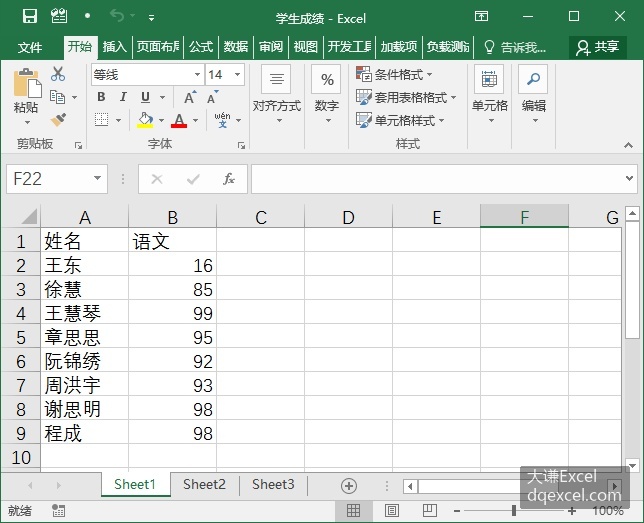Toggle Underline formatting

pos(145,97)
